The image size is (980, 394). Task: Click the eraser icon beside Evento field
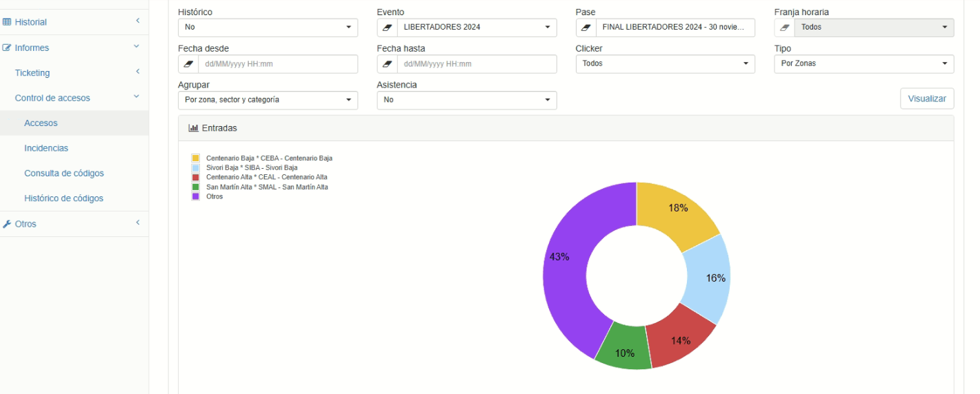[x=387, y=28]
